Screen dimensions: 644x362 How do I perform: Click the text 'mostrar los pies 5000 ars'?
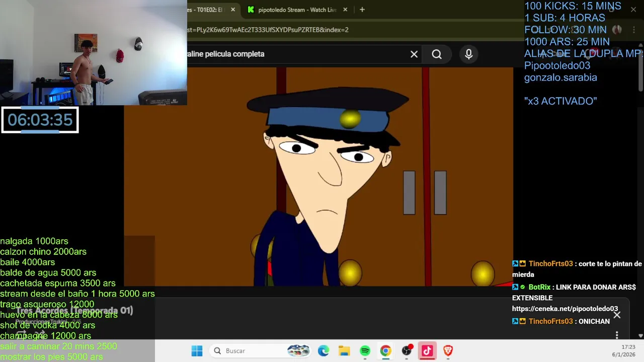coord(51,356)
